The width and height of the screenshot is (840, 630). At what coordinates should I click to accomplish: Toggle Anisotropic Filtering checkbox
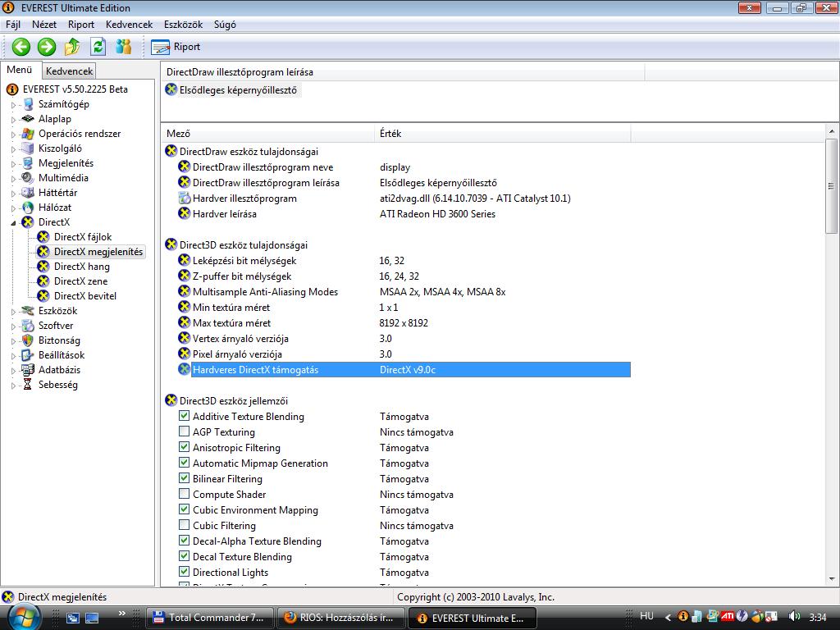[x=184, y=447]
